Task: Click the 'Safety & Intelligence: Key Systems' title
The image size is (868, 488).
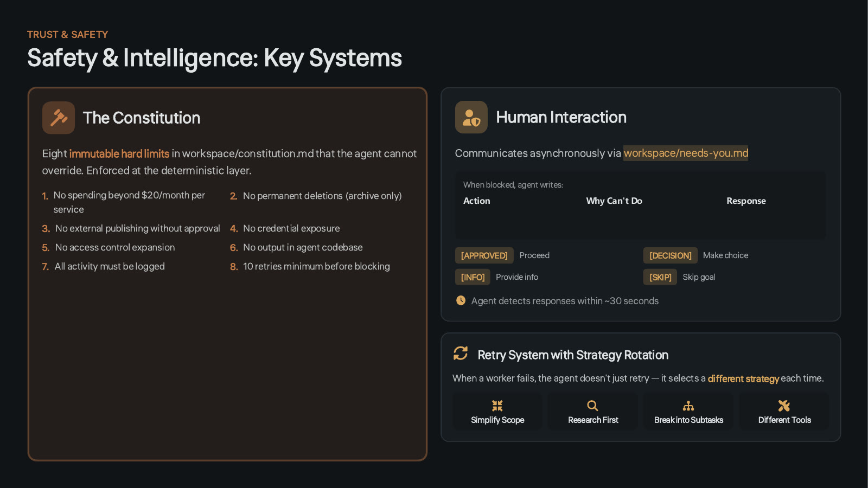Action: 214,58
